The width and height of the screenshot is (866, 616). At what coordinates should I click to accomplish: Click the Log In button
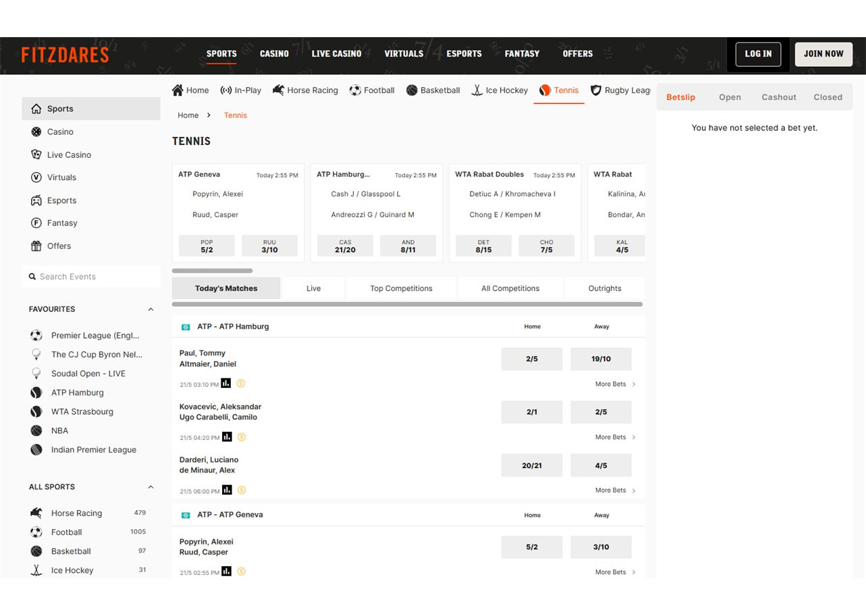point(758,54)
